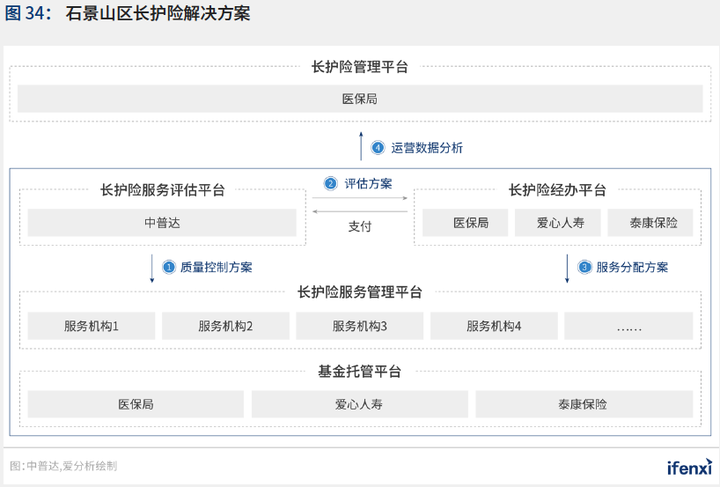Click the '医保局' box under 基金托管平台

pos(135,404)
